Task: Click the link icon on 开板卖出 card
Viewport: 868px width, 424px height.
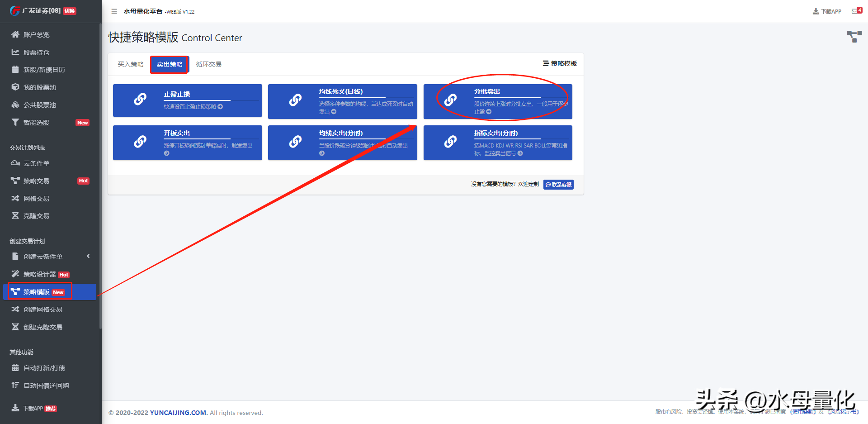Action: (x=140, y=142)
